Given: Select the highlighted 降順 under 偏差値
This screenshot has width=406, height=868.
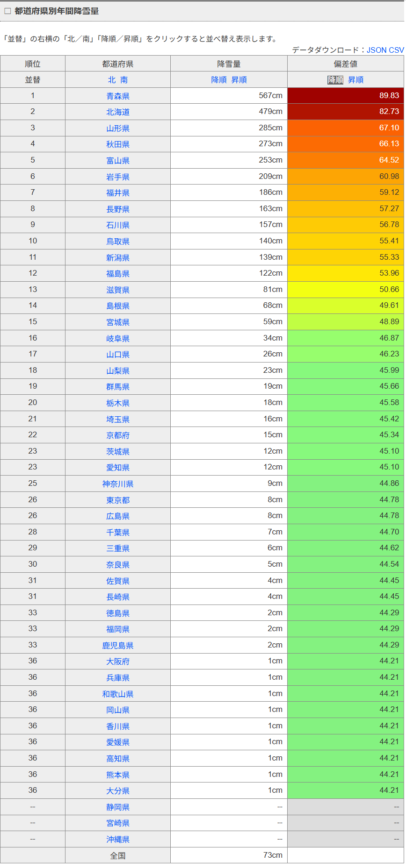Looking at the screenshot, I should click(335, 80).
